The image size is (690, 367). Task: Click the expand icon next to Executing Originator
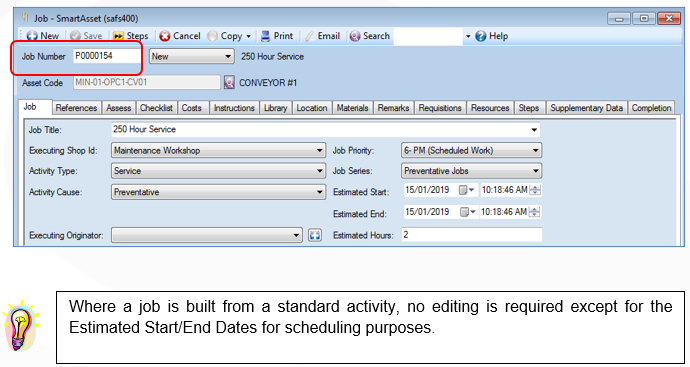[x=315, y=235]
